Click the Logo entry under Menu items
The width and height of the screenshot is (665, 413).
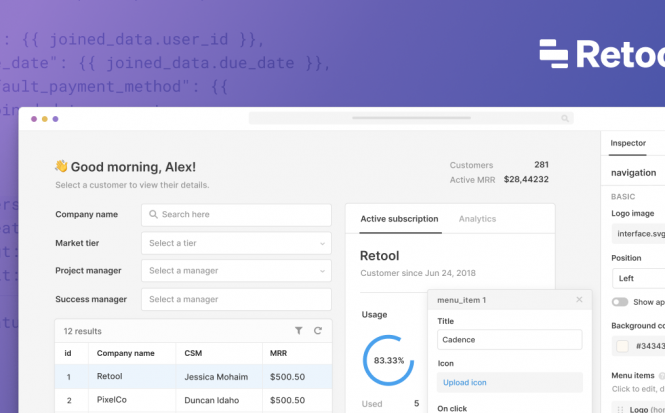click(638, 409)
